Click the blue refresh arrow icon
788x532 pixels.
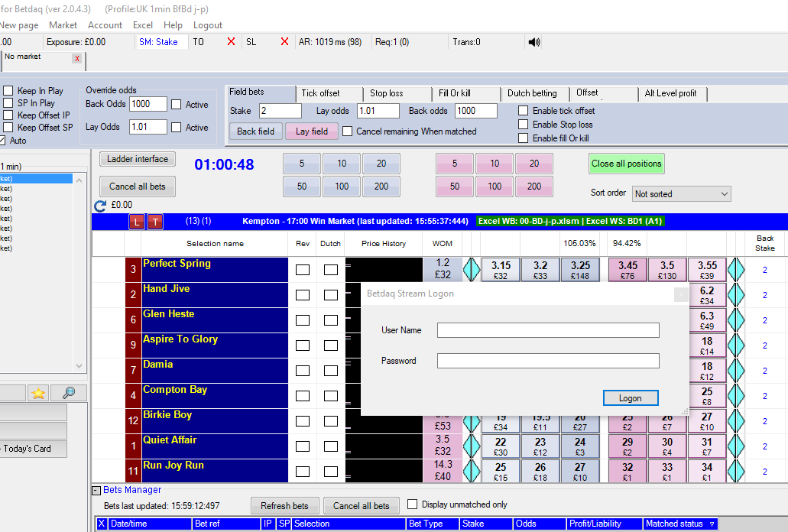tap(100, 206)
